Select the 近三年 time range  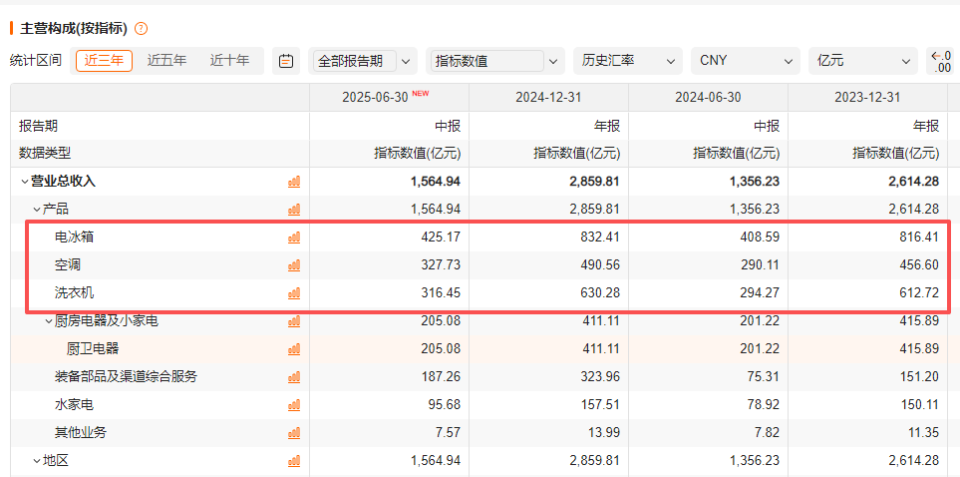point(104,61)
